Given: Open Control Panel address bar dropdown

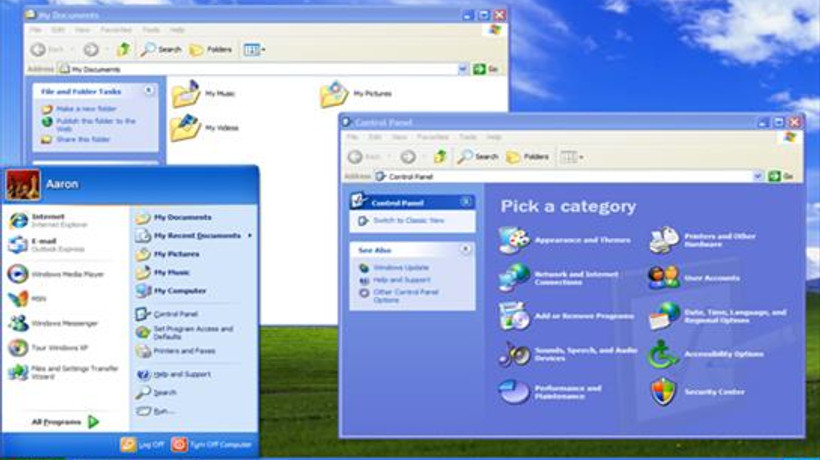Looking at the screenshot, I should [758, 177].
